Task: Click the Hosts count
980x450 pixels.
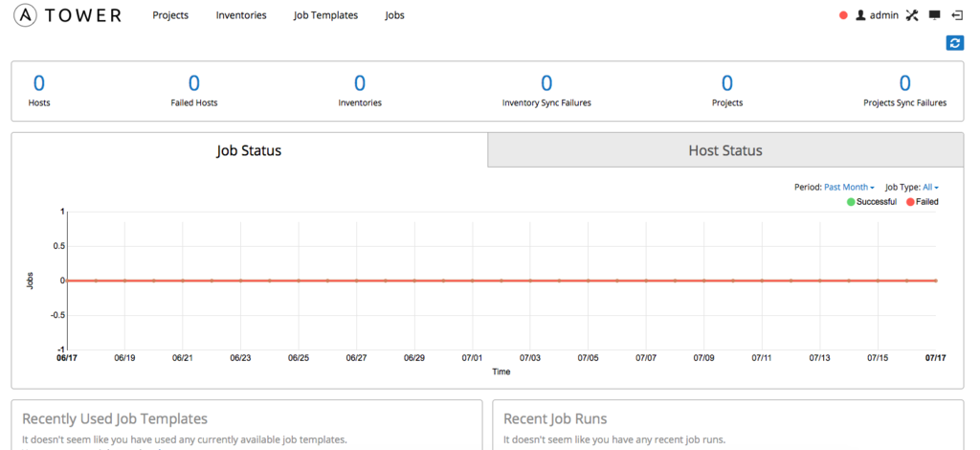Action: (38, 83)
